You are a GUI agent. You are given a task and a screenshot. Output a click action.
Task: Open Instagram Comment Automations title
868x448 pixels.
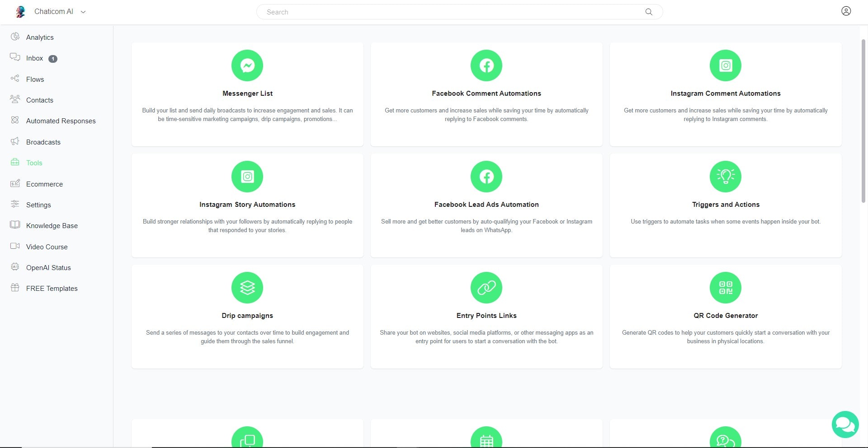click(x=726, y=93)
